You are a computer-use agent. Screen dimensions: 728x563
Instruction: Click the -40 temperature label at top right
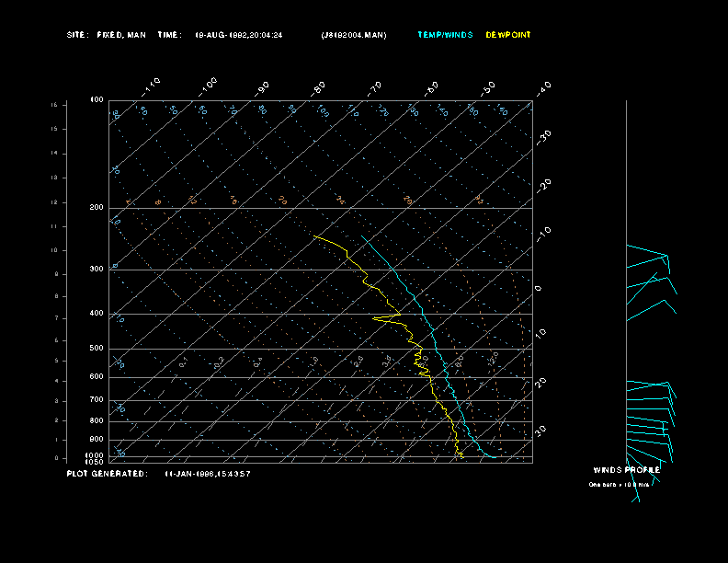click(x=543, y=87)
